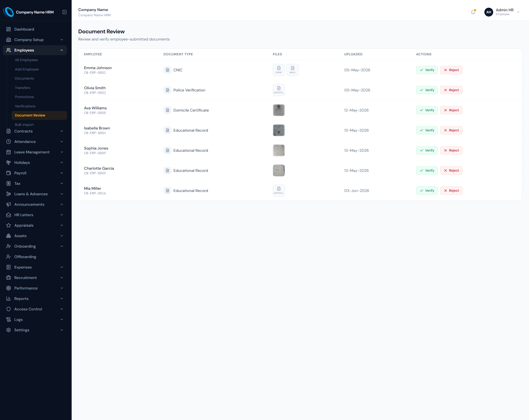Click the Police Verification document icon
This screenshot has width=529, height=420.
167,90
